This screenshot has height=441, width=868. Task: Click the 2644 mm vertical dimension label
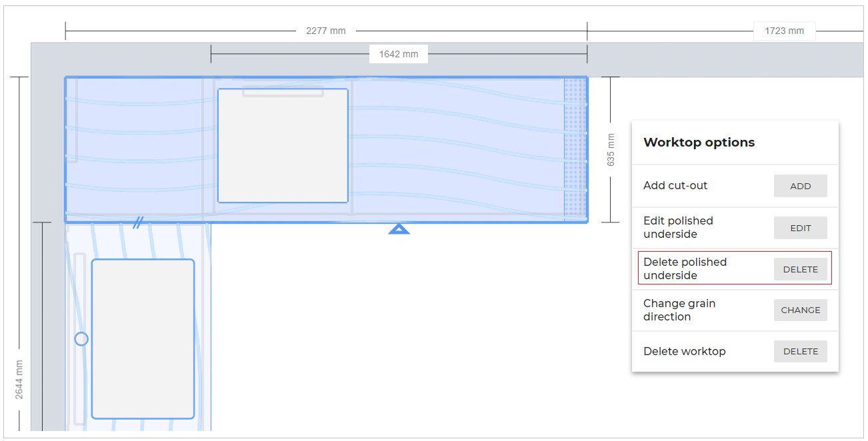[x=19, y=380]
